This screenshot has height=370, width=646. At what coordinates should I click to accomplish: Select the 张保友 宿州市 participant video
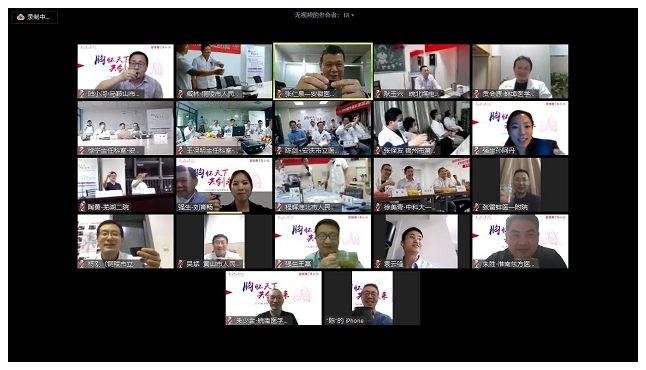coord(422,128)
